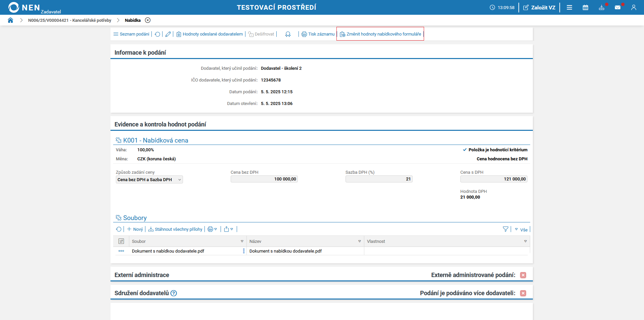Open the downloads icon in header
This screenshot has width=644, height=320.
click(601, 7)
